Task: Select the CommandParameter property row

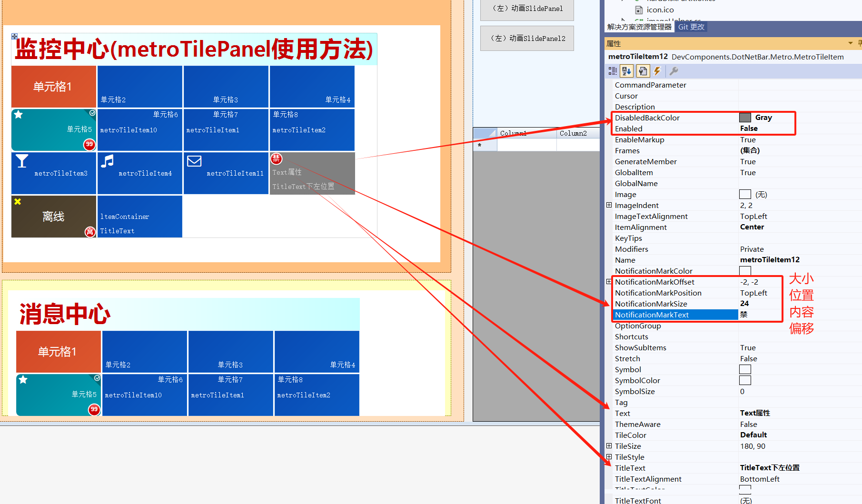Action: point(737,85)
